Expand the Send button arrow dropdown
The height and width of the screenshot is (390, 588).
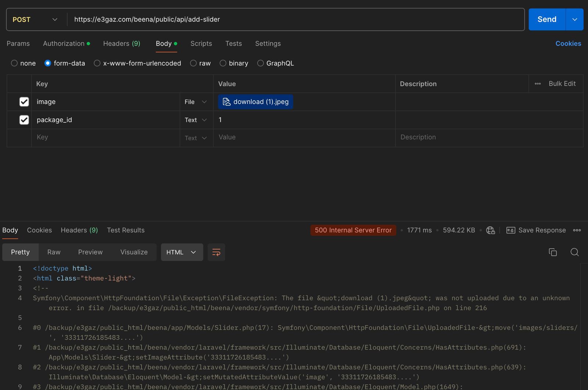(x=574, y=19)
